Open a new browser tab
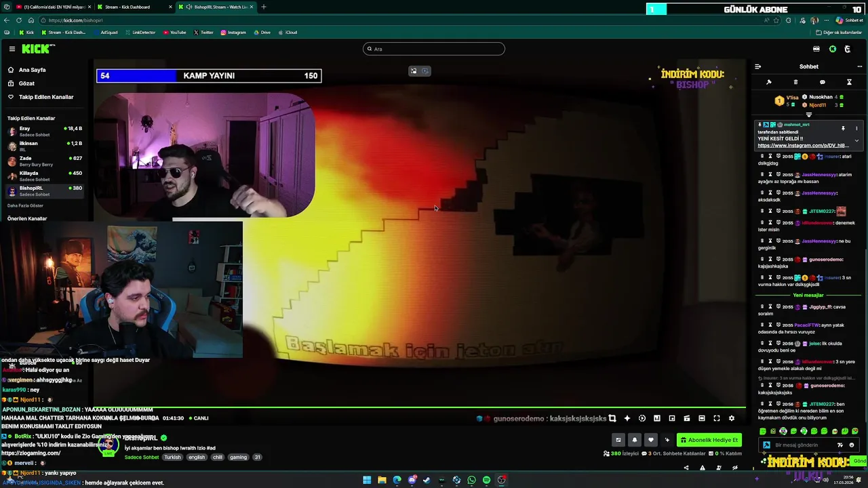This screenshot has width=868, height=488. coord(264,7)
